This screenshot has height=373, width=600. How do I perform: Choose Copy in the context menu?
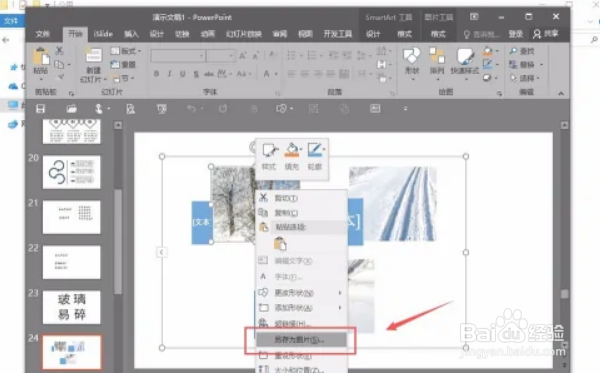301,213
